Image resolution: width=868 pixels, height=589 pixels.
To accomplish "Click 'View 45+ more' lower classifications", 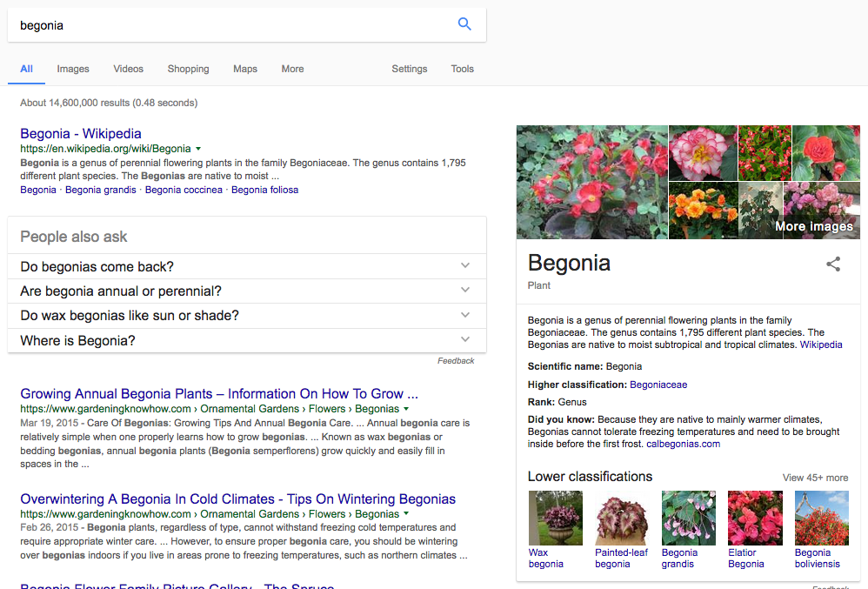I will coord(815,477).
